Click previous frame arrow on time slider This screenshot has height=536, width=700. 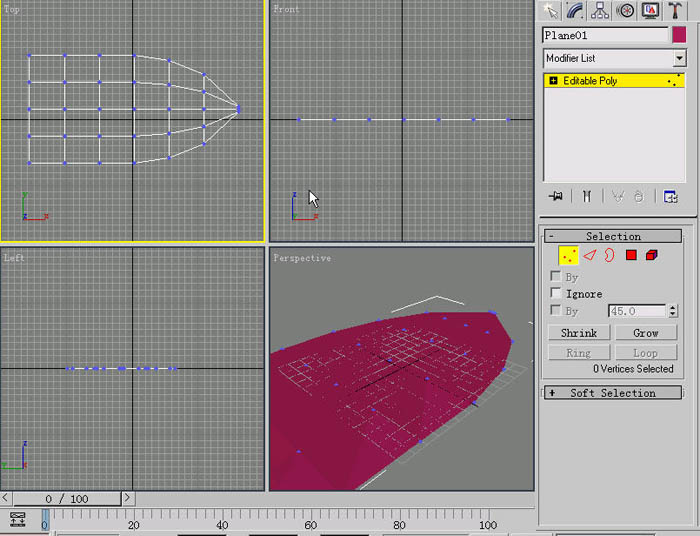point(5,498)
